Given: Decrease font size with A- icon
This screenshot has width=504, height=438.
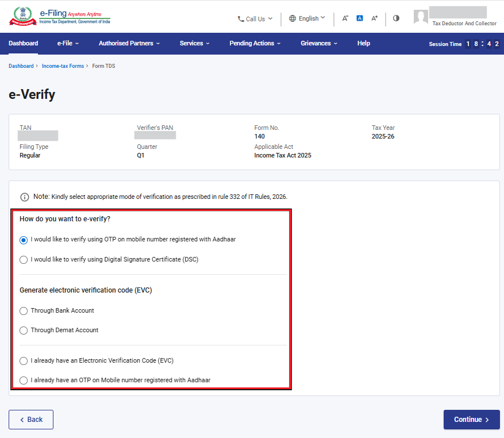Looking at the screenshot, I should pyautogui.click(x=345, y=18).
